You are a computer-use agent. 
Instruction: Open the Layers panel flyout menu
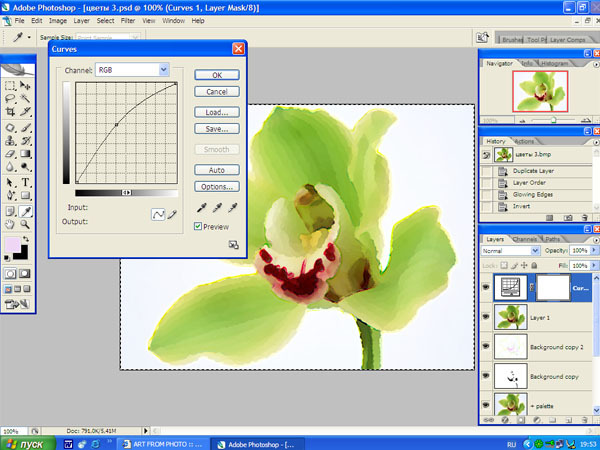(x=596, y=240)
